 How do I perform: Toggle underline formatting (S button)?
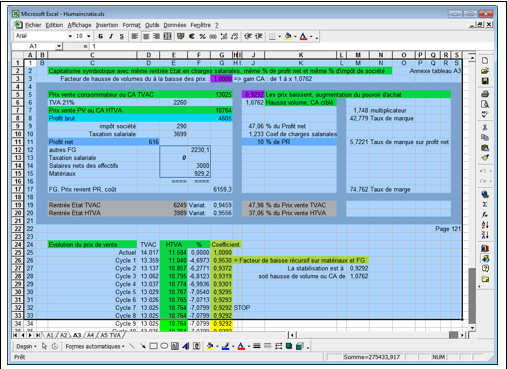122,36
